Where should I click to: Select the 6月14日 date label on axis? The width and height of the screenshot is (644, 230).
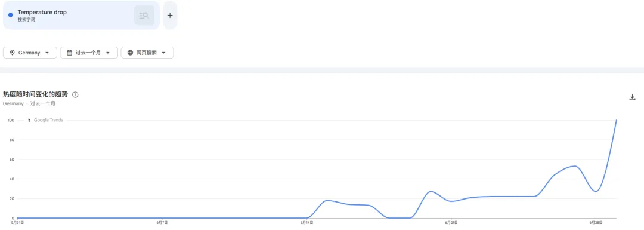coord(307,223)
